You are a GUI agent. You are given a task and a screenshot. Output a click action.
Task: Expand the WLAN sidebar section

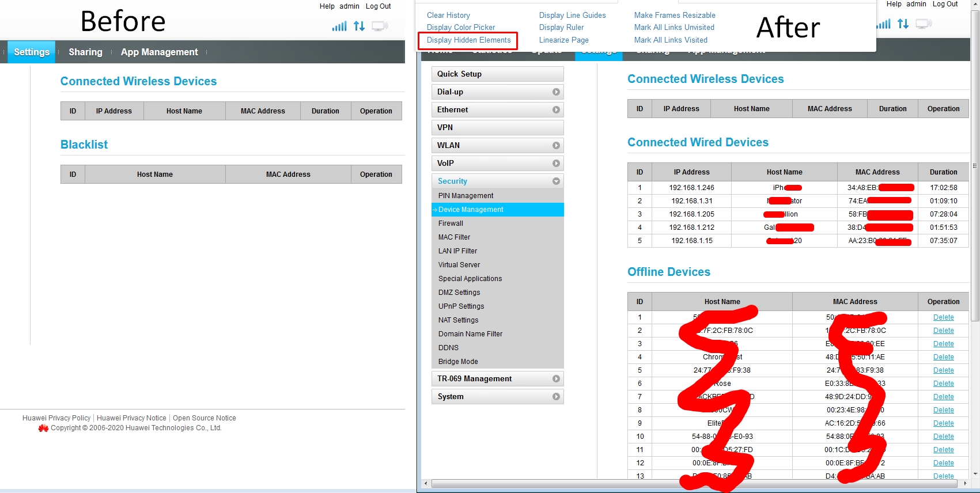555,146
